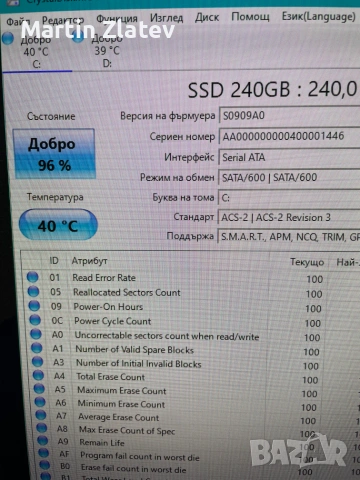Click the firmware field S0909A0
The height and width of the screenshot is (480, 360).
(289, 116)
